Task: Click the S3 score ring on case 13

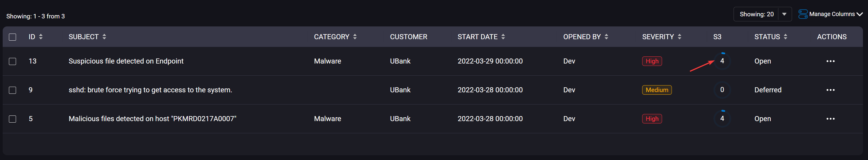Action: (722, 61)
